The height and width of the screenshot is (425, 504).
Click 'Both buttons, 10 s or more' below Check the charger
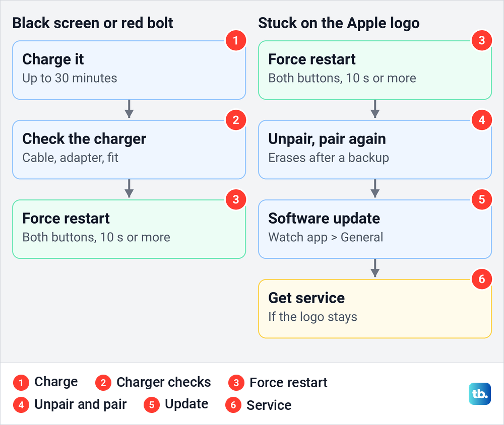coord(96,237)
